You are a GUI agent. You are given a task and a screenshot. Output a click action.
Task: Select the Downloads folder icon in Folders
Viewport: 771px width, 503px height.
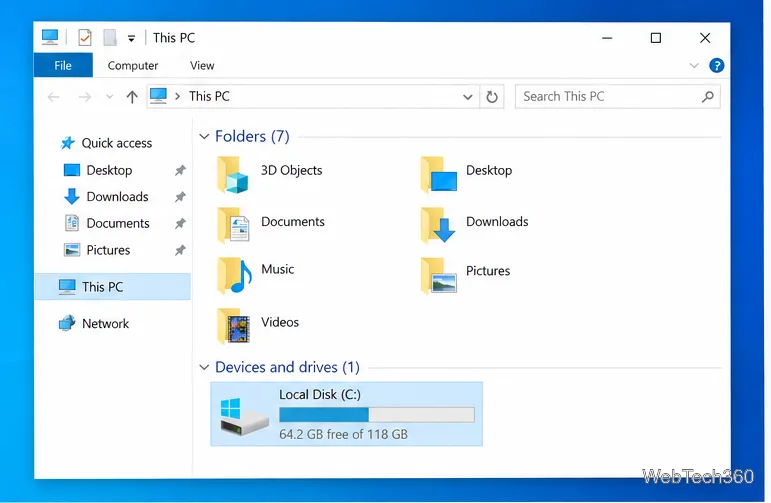click(439, 225)
